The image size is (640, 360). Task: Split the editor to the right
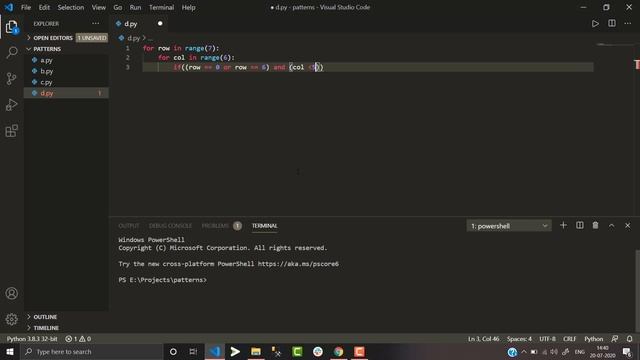click(611, 23)
